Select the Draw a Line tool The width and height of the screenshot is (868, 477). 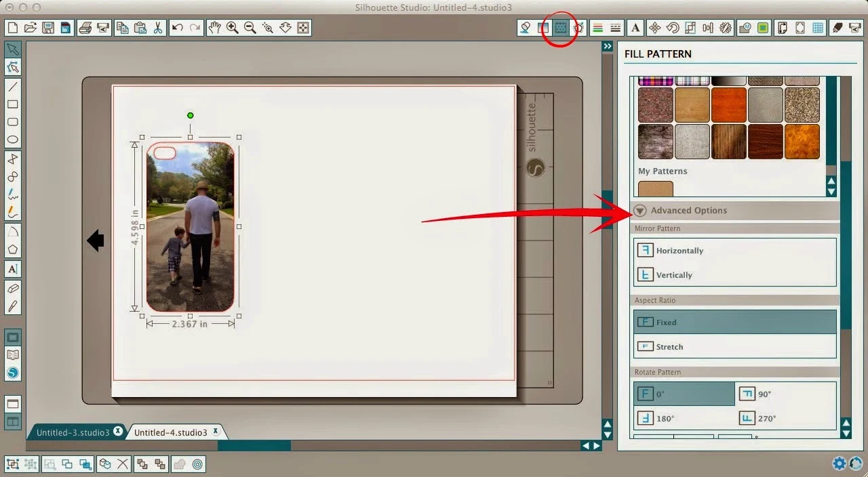(x=13, y=86)
